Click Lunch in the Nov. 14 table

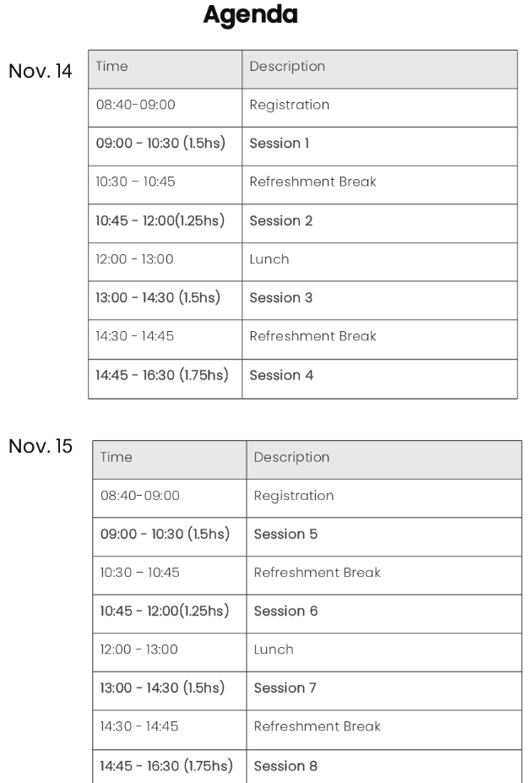[x=269, y=259]
